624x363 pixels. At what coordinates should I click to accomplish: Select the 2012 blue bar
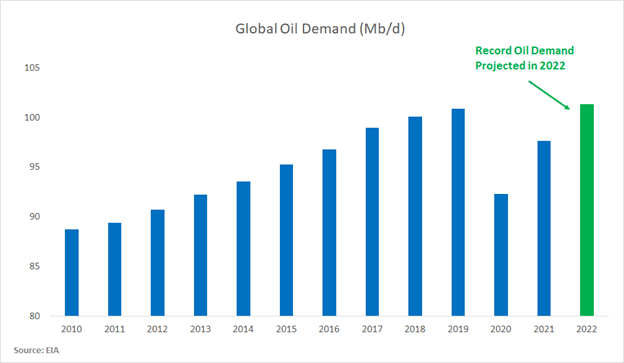coord(158,263)
